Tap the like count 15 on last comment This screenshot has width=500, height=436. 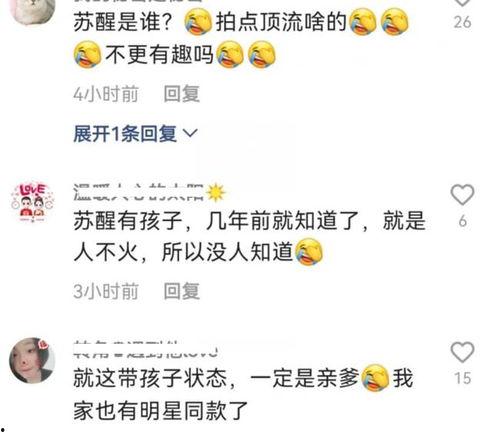click(462, 378)
